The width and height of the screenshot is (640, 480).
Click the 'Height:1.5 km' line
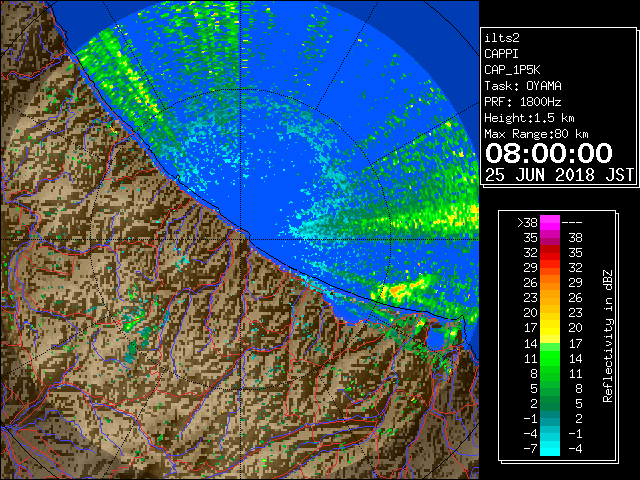pos(529,118)
